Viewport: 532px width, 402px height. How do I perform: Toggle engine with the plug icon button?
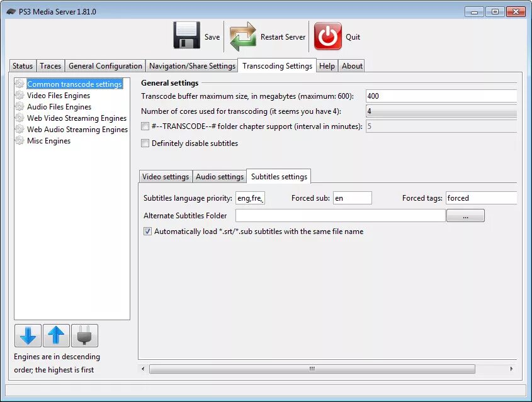84,335
